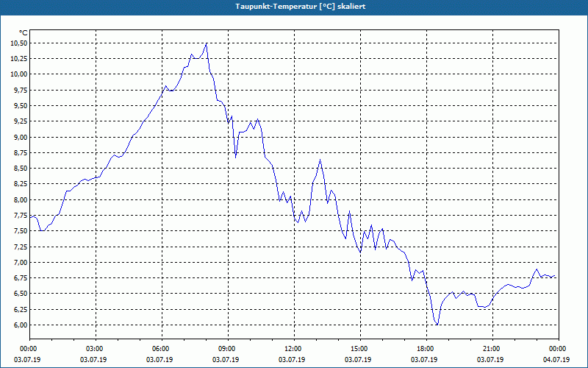This screenshot has height=368, width=588.
Task: Click the chart title 'Taupunkt-Temperatur [°C] skaliert'
Action: 301,7
